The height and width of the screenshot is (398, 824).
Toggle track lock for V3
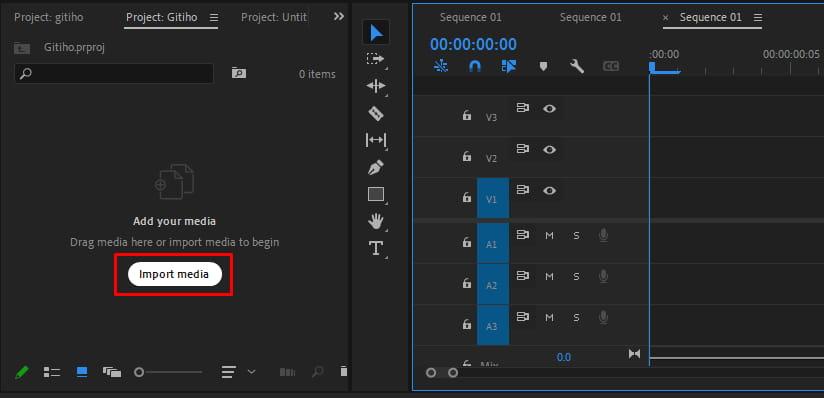(x=467, y=115)
